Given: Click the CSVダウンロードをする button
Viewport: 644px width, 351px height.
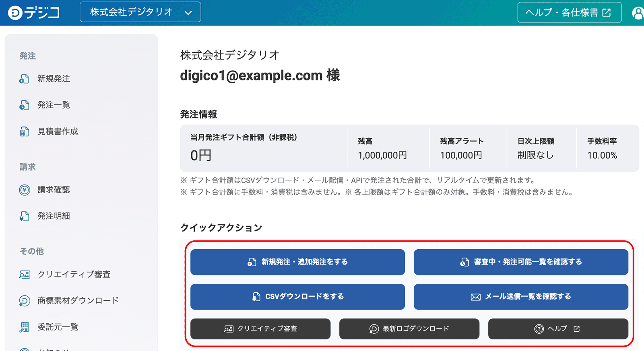Looking at the screenshot, I should pos(297,297).
